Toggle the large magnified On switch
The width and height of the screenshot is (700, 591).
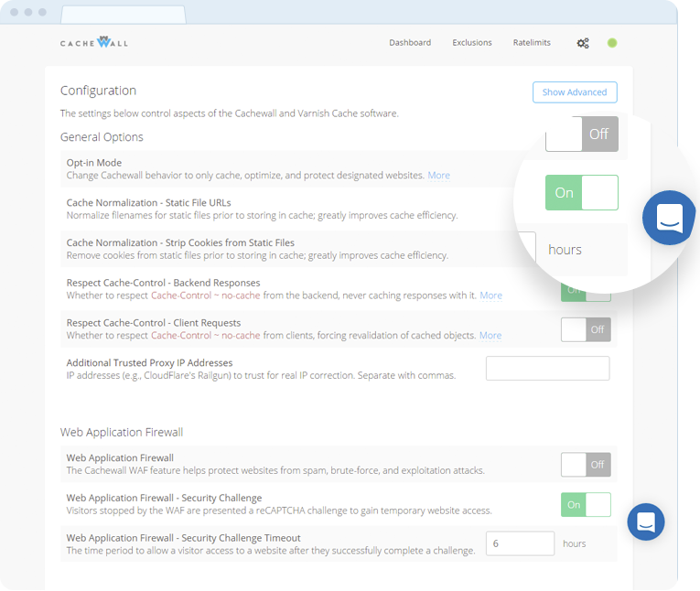tap(582, 192)
